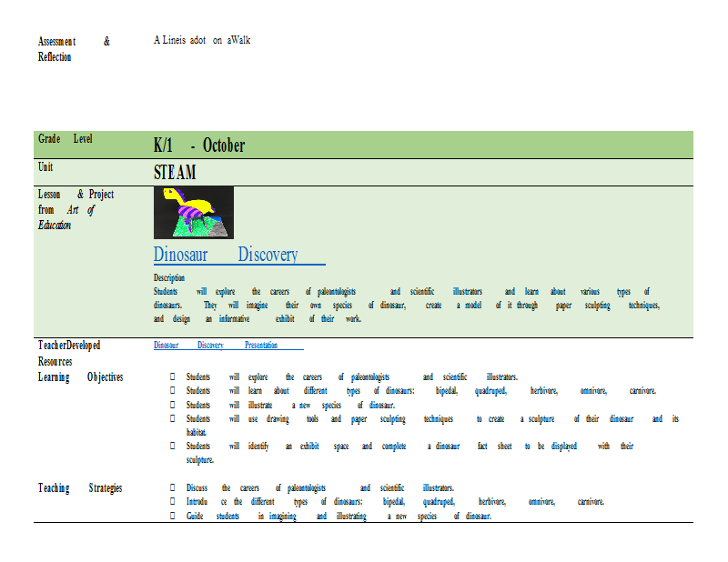Click the objective 'Students will illustrate a new species of dinosaur'

[x=290, y=406]
